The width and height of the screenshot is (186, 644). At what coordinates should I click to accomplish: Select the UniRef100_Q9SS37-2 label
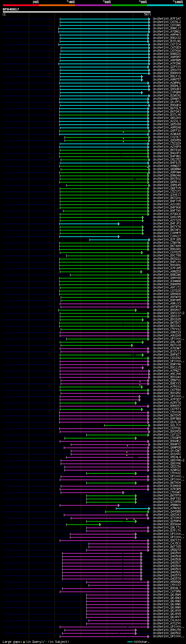[x=169, y=313]
